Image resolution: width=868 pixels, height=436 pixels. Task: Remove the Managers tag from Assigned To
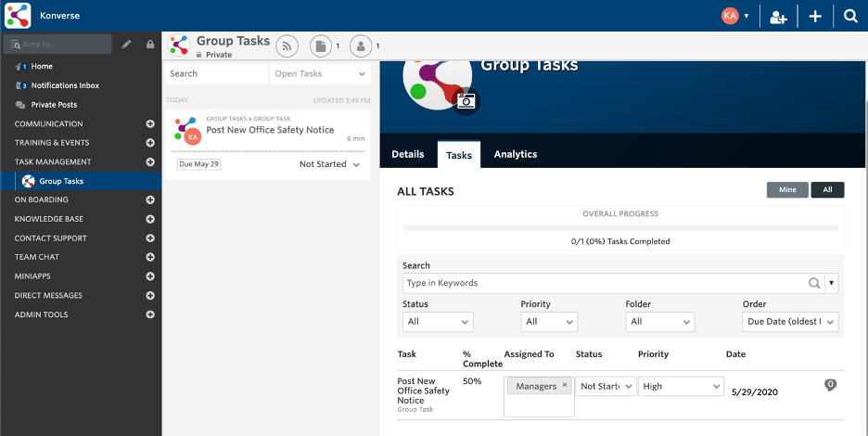(565, 386)
